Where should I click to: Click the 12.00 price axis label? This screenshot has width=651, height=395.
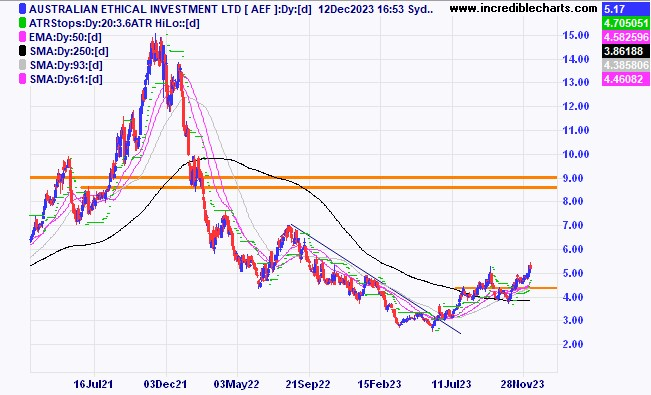tap(576, 106)
